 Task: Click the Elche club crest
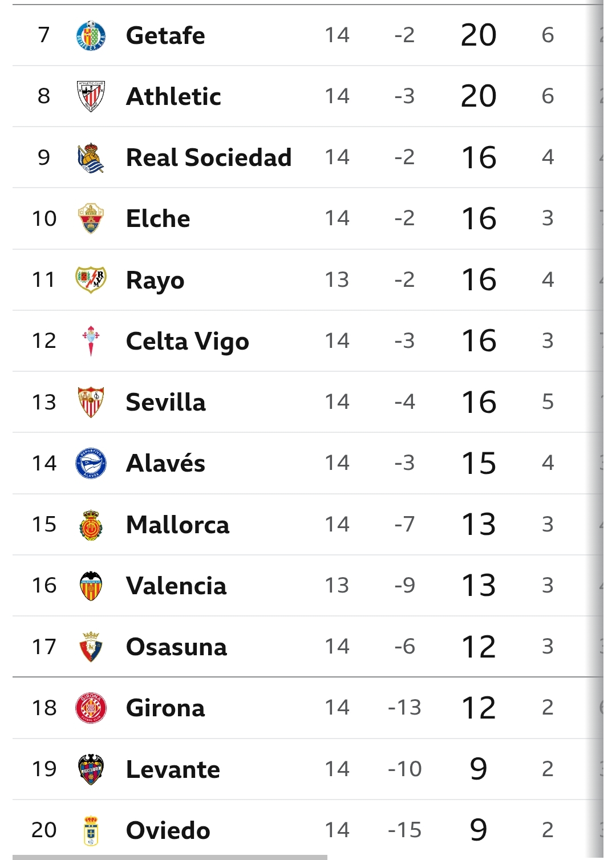91,218
